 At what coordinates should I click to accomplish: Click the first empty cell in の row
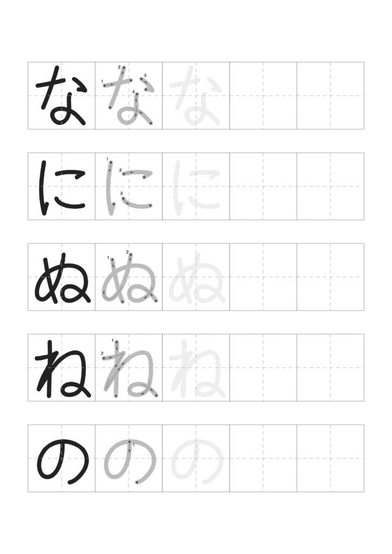tap(263, 458)
